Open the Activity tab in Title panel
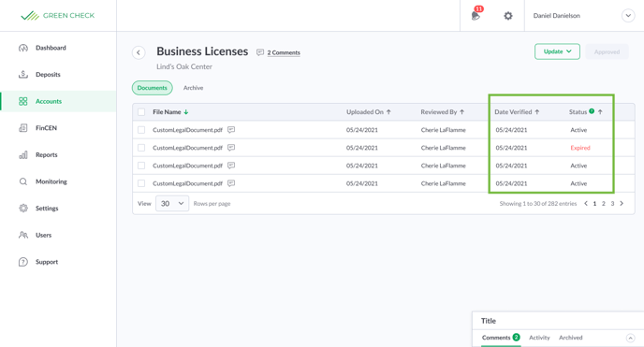 click(539, 338)
